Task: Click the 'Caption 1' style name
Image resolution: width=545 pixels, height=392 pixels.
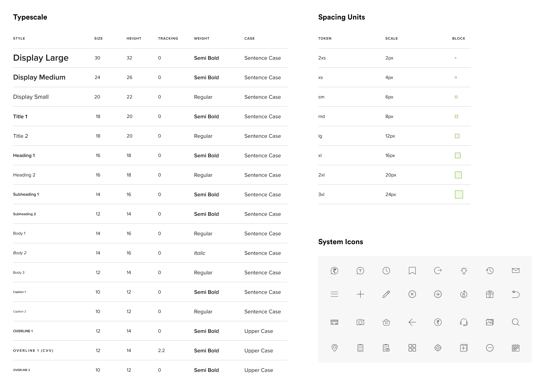Action: click(x=20, y=292)
